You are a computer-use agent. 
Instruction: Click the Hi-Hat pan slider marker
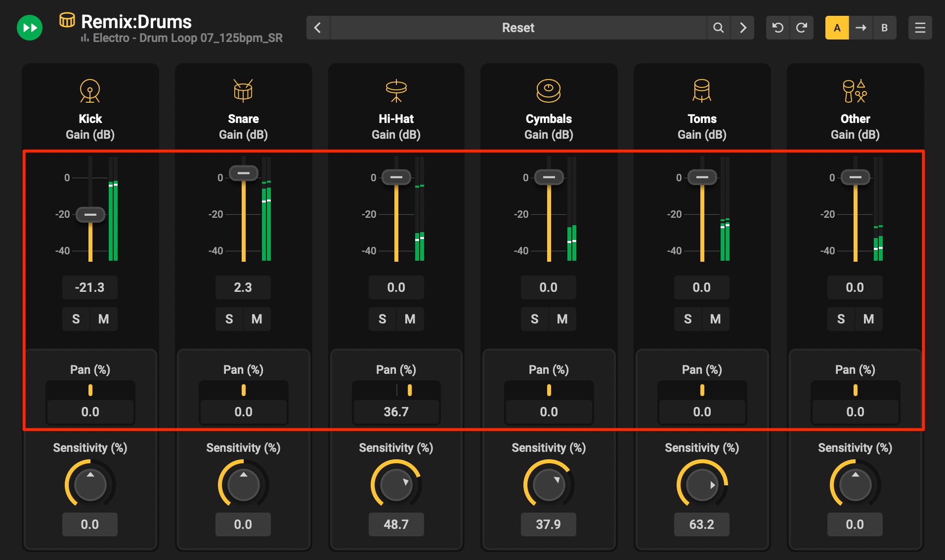pos(410,391)
